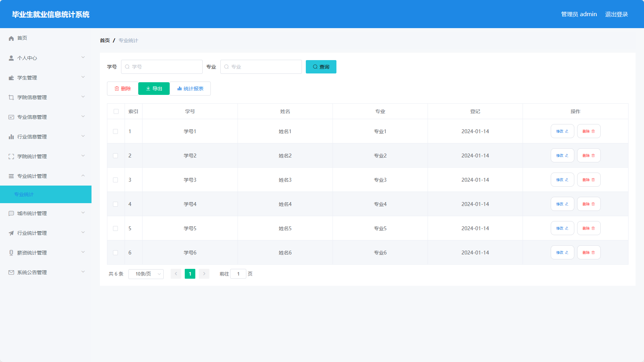
Task: Click the home icon in sidebar
Action: pyautogui.click(x=11, y=38)
